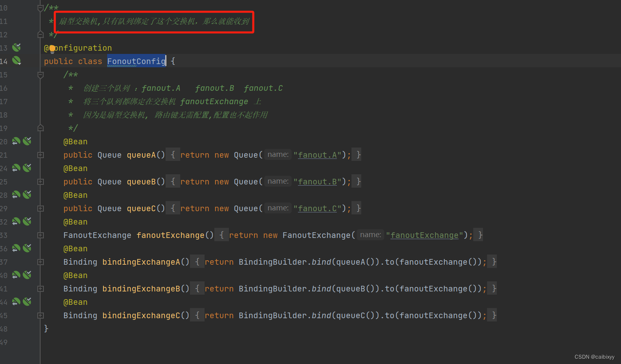621x364 pixels.
Task: Click the arrow navigation gutter icon on line 36
Action: coord(16,248)
